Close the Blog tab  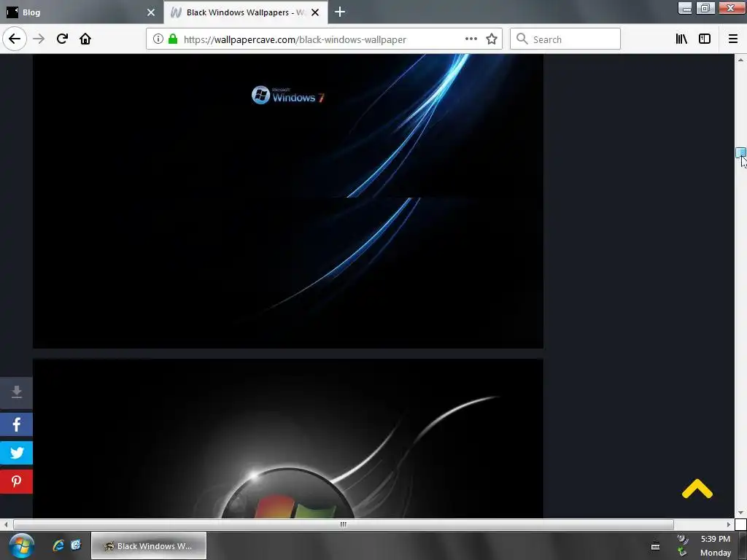pos(151,12)
